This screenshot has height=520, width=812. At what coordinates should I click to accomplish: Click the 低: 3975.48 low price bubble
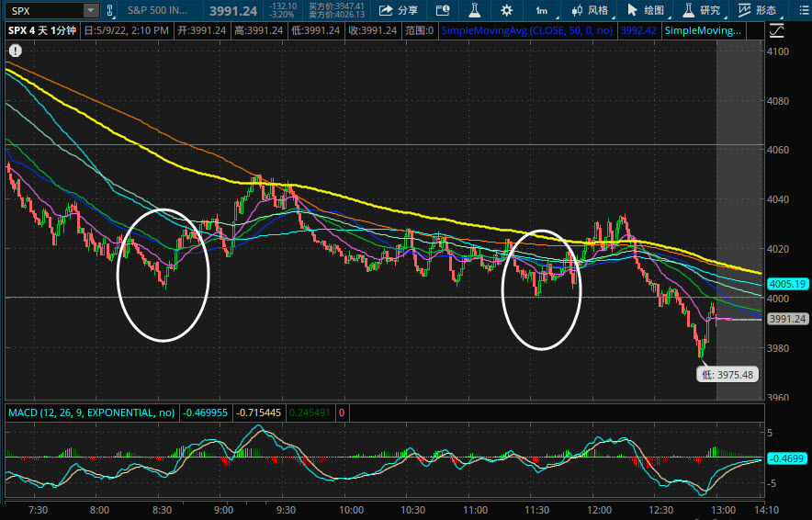727,375
